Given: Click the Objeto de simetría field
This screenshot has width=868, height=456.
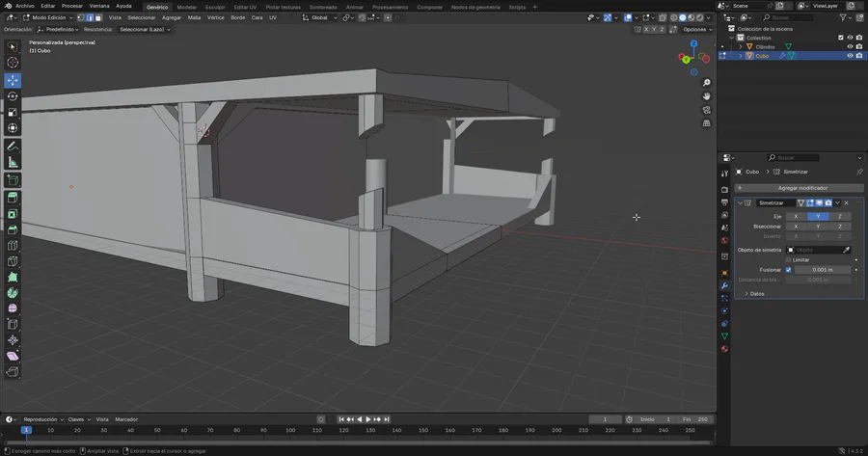Looking at the screenshot, I should 815,250.
